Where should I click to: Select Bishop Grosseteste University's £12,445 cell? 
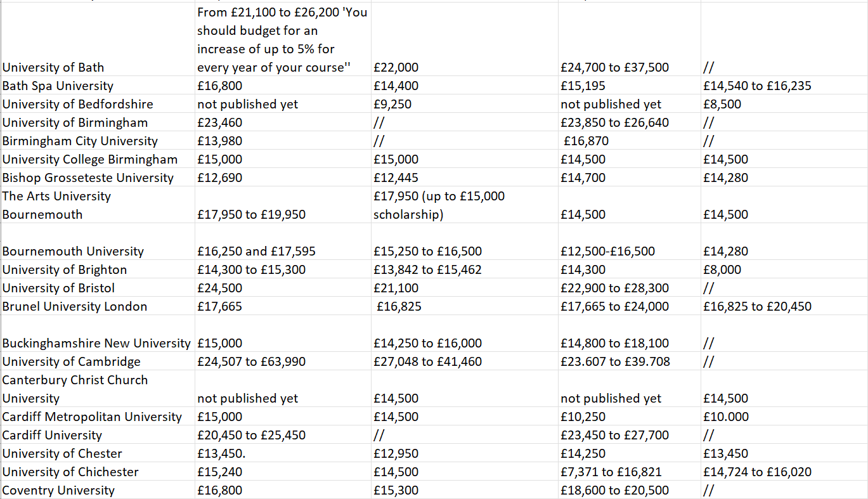tap(396, 178)
